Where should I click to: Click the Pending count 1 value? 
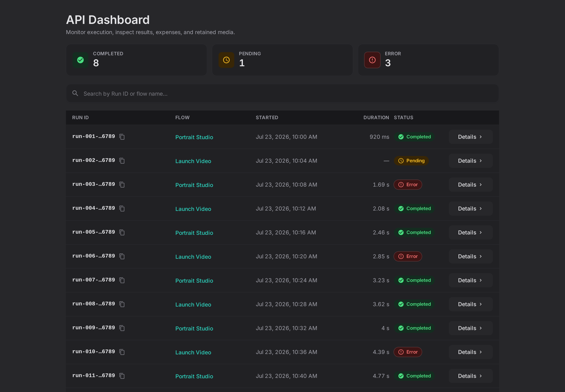(242, 63)
